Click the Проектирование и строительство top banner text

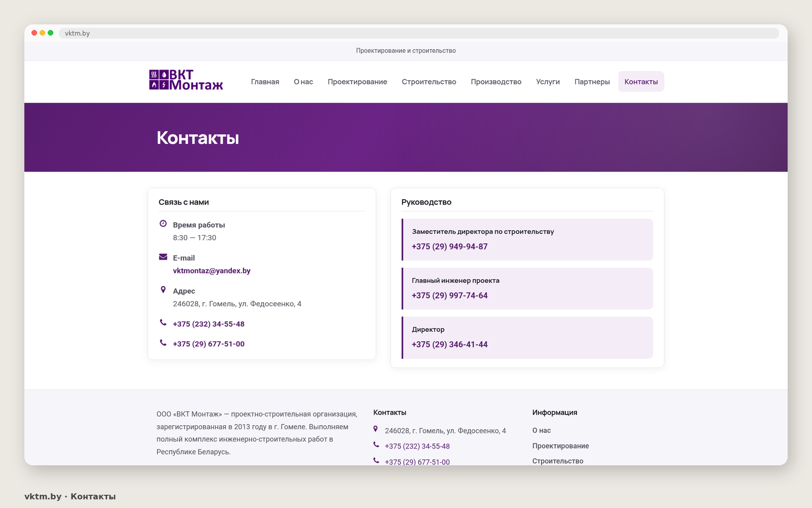click(406, 51)
